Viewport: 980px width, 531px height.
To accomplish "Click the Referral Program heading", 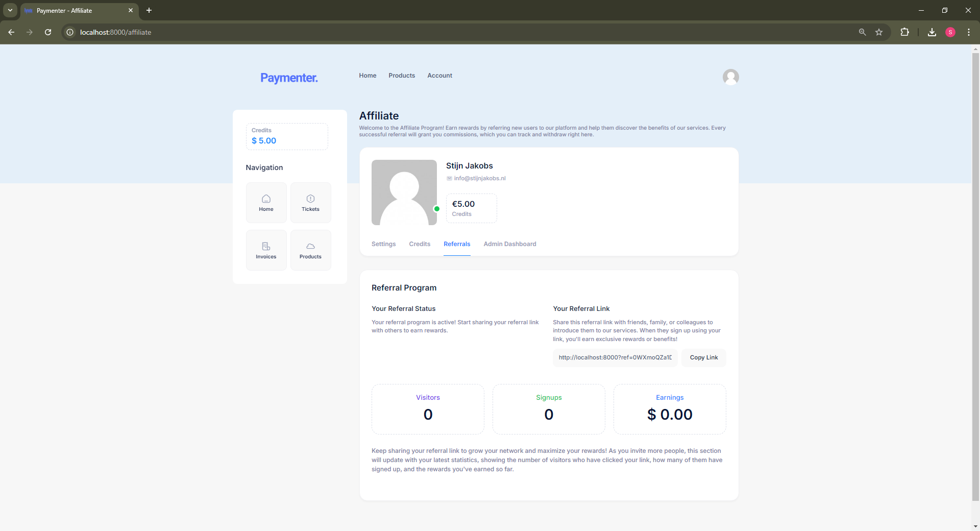I will (x=404, y=288).
